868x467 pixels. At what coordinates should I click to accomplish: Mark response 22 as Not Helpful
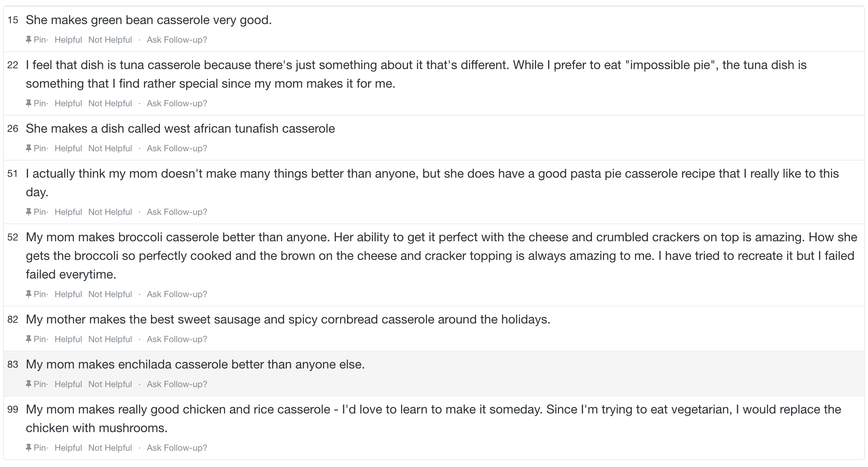pyautogui.click(x=110, y=103)
